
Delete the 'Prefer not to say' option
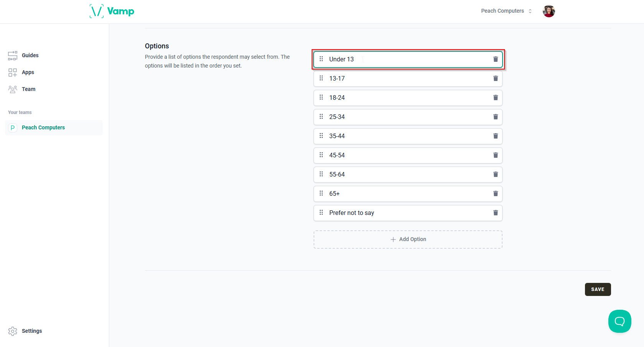click(x=495, y=213)
